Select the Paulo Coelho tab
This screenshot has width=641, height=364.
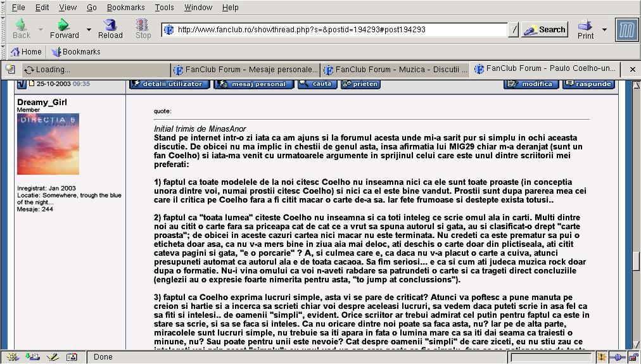coord(545,68)
